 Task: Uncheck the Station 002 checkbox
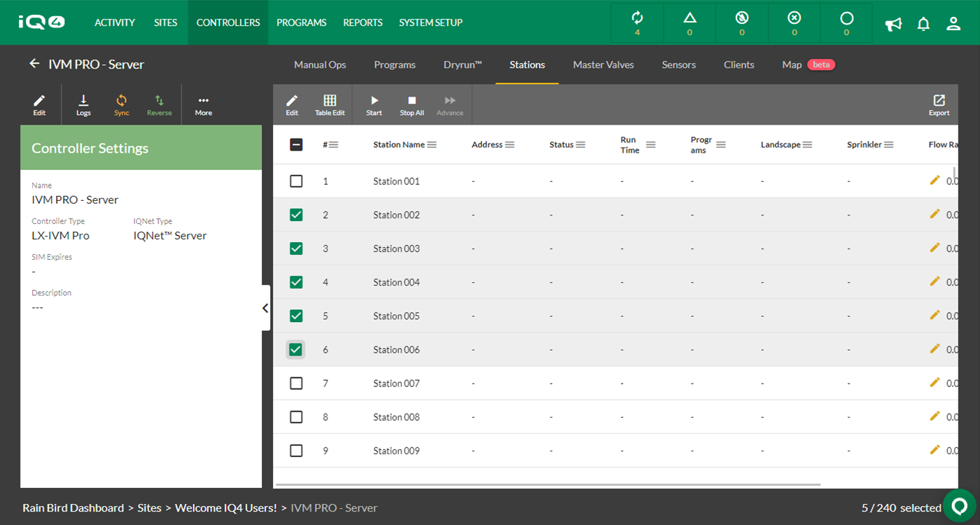tap(296, 215)
